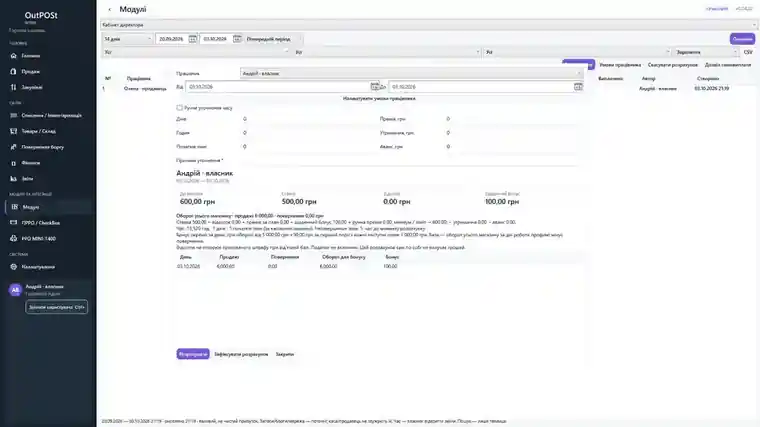
Task: Click the 100,00 грн daily bonus amount
Action: (502, 202)
